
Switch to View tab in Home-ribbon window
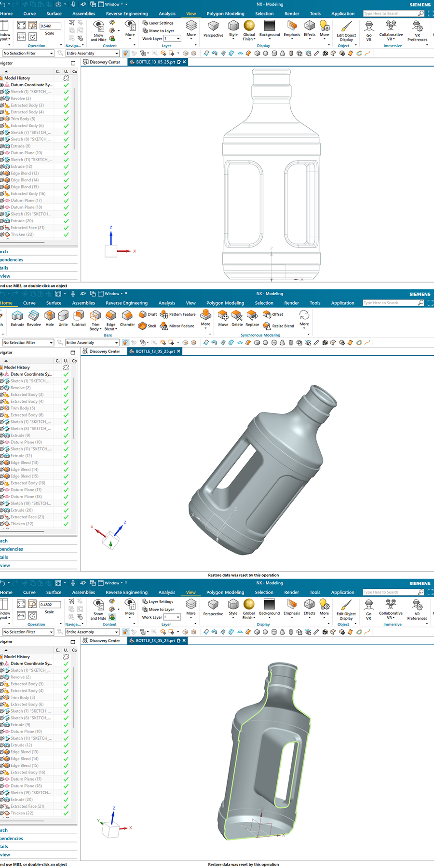pyautogui.click(x=191, y=303)
